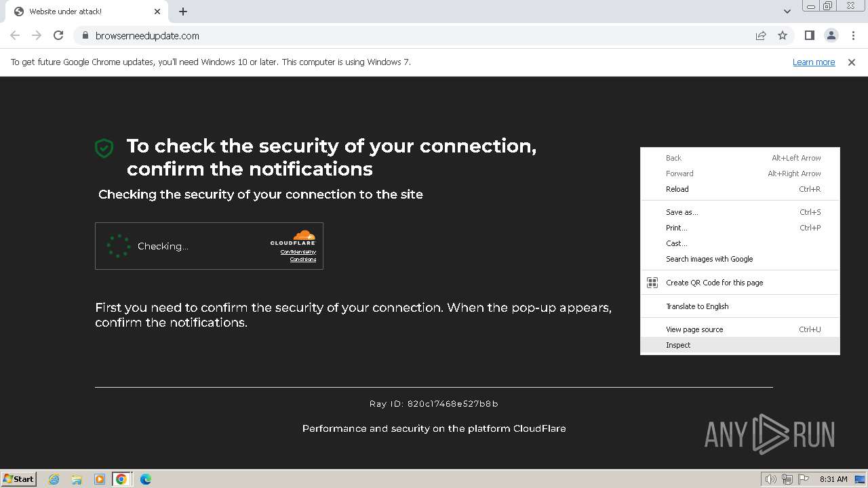Click the network tray icon
The image size is (868, 488).
(787, 479)
